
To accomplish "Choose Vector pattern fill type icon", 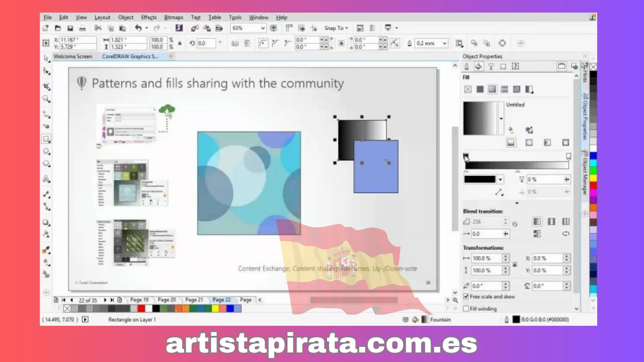I will click(505, 89).
